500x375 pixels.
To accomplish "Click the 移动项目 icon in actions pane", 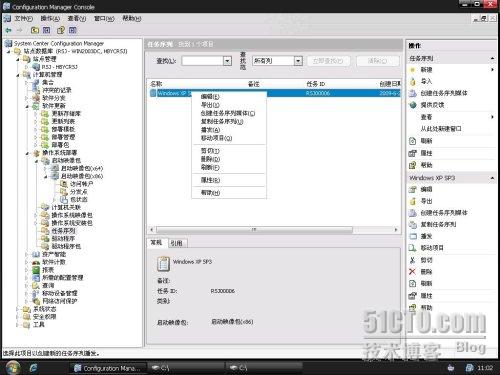I will click(413, 248).
